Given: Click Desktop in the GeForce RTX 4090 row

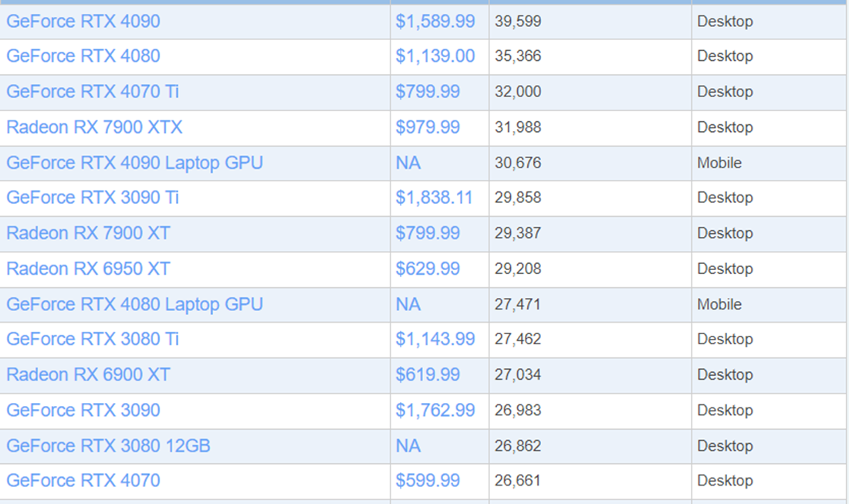Looking at the screenshot, I should (725, 22).
